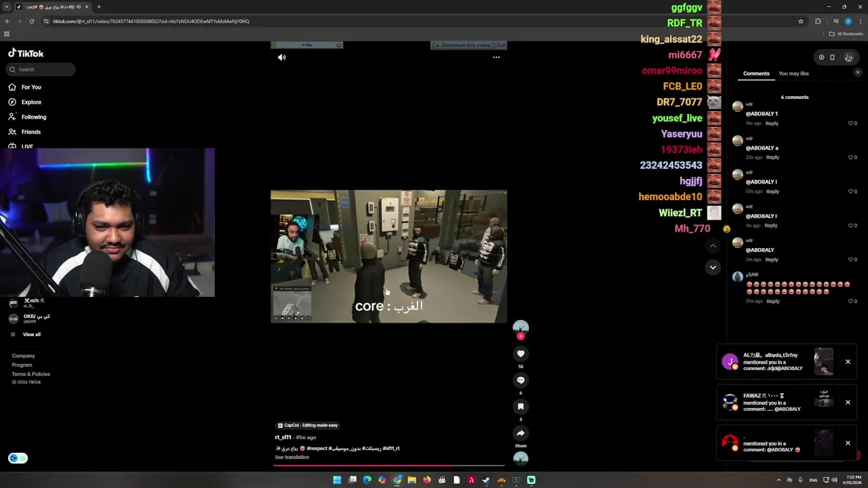The image size is (868, 488).
Task: Open File Explorer from the taskbar
Action: tap(412, 480)
